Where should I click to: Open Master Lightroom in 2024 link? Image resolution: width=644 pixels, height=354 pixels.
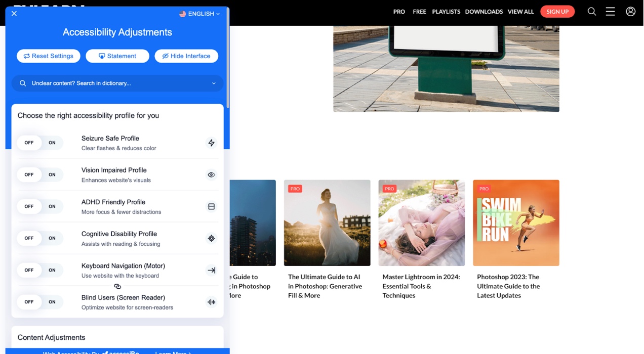pos(421,286)
